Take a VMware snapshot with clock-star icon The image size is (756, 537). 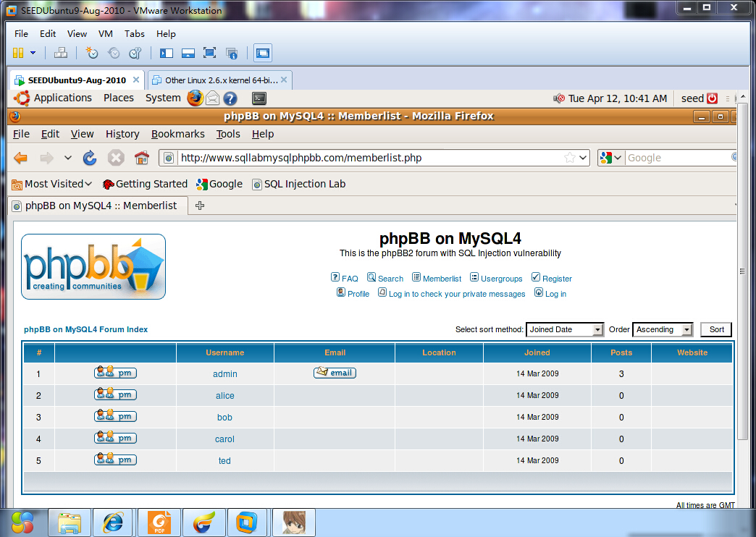tap(91, 53)
